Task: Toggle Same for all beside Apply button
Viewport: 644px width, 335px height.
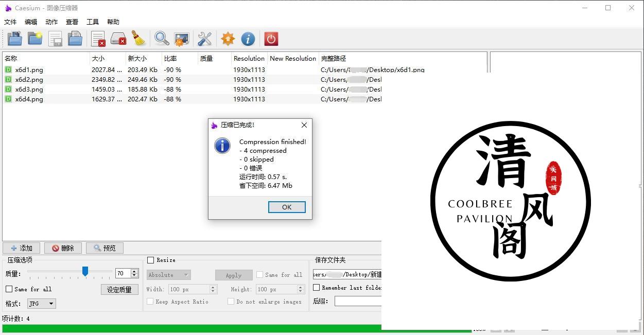Action: click(259, 275)
